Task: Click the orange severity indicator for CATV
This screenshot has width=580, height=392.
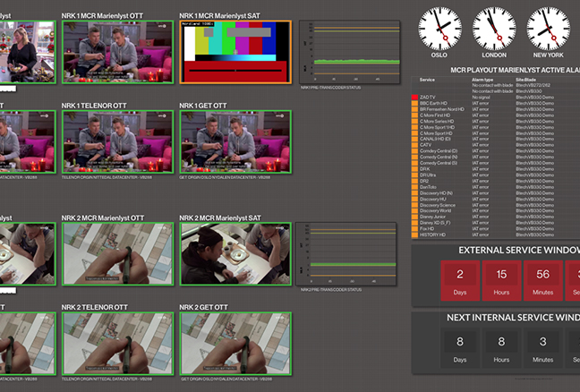Action: (414, 145)
